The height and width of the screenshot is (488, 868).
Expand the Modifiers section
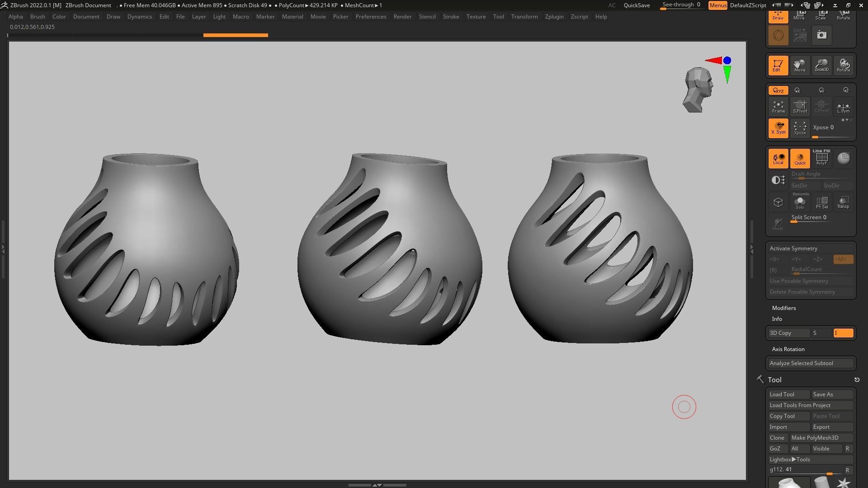783,308
